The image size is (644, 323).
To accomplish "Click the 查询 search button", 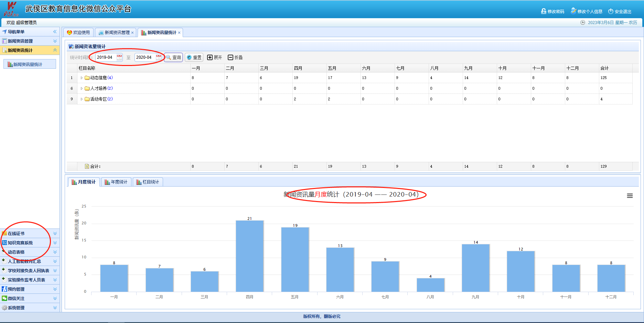I will 173,57.
